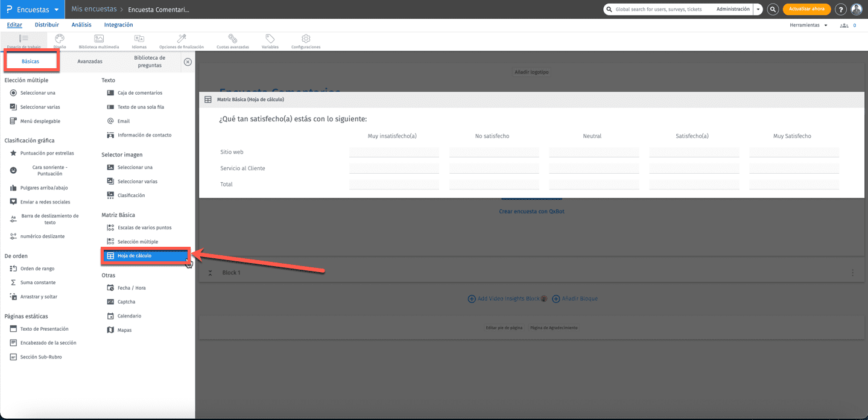Open the Editar menu tab

(x=14, y=25)
